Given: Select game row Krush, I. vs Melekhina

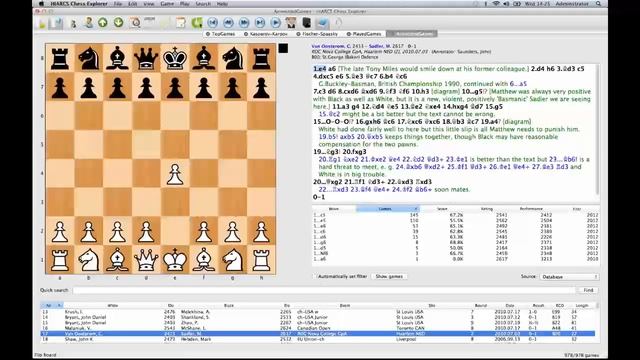Looking at the screenshot, I should pyautogui.click(x=317, y=311).
